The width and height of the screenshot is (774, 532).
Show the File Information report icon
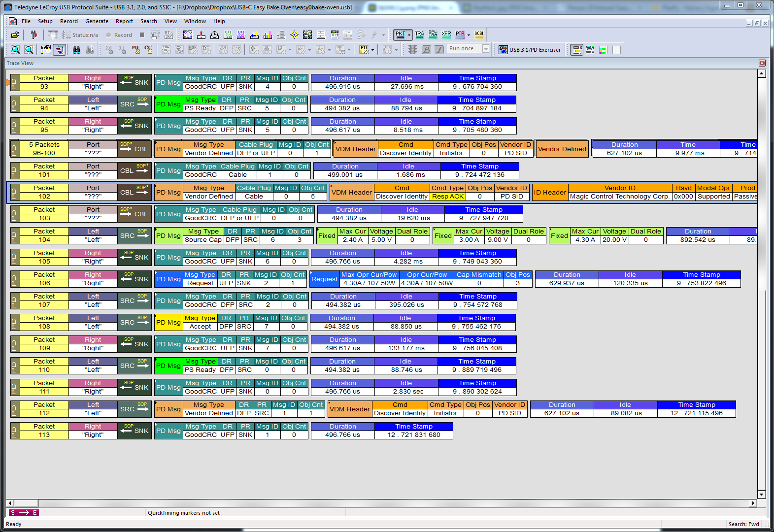[x=188, y=35]
